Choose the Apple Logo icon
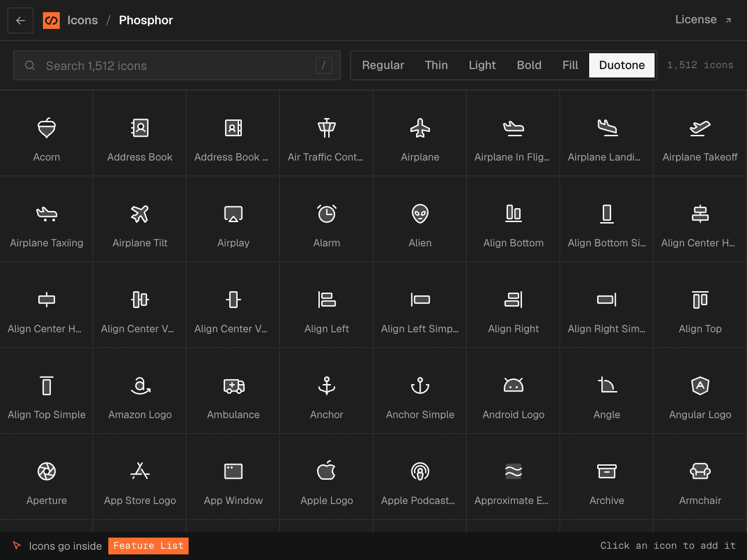 pyautogui.click(x=327, y=477)
